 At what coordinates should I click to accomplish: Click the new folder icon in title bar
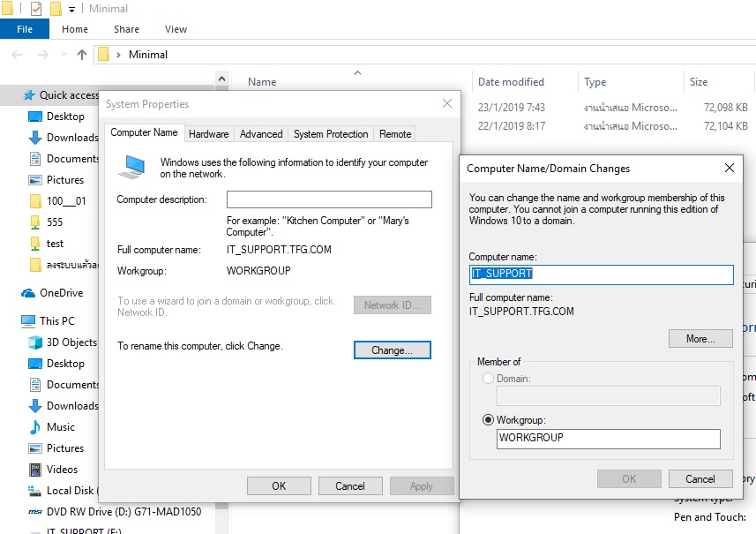56,8
